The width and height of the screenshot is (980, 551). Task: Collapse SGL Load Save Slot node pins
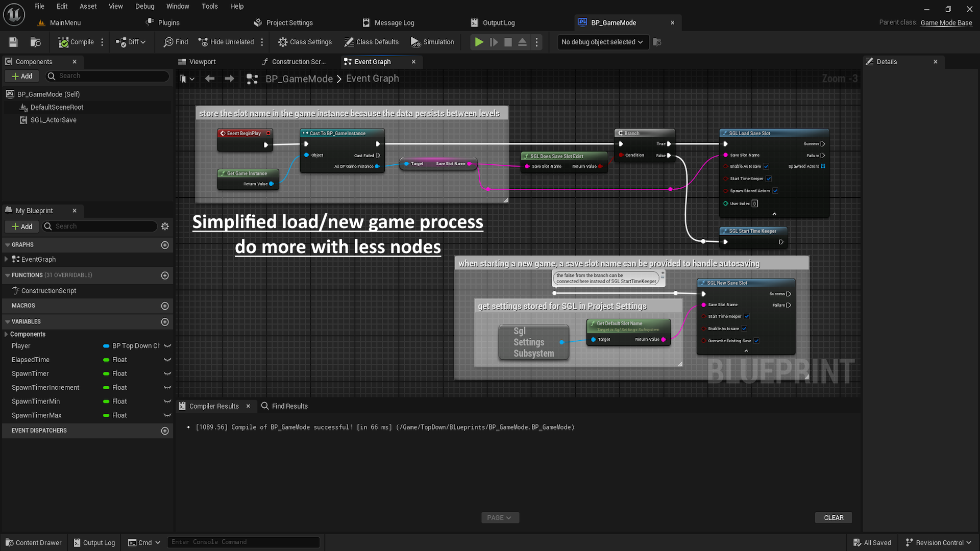pyautogui.click(x=774, y=214)
